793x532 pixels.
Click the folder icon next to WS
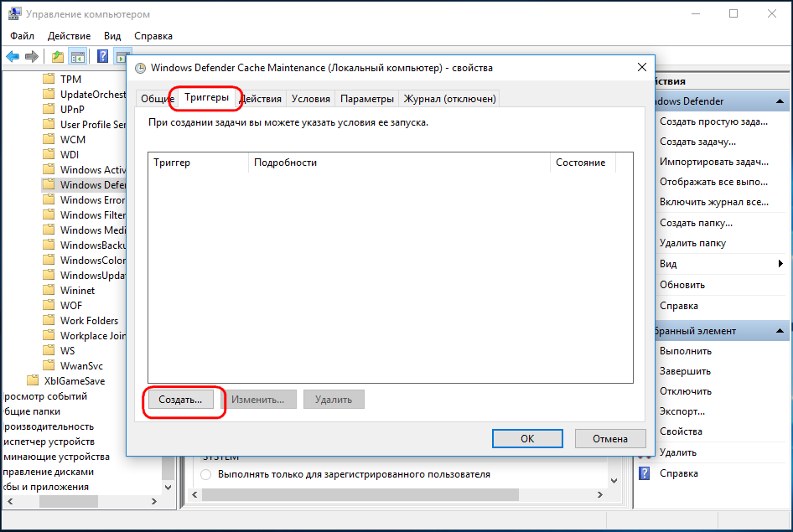[x=49, y=350]
